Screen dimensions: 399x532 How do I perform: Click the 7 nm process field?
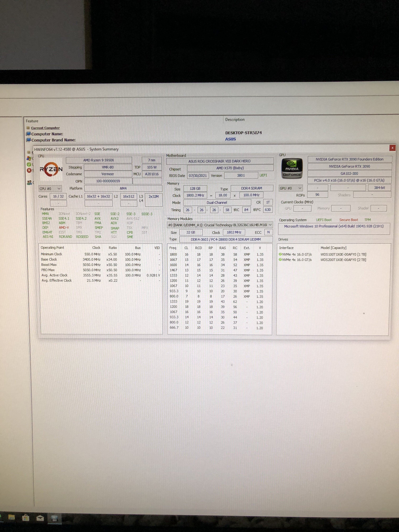tap(152, 160)
